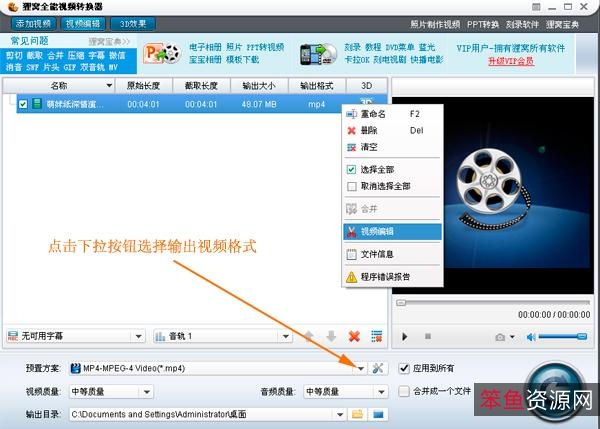Click the 狸窝宝典>> link in FAQ panel
This screenshot has height=429, width=600.
click(109, 41)
